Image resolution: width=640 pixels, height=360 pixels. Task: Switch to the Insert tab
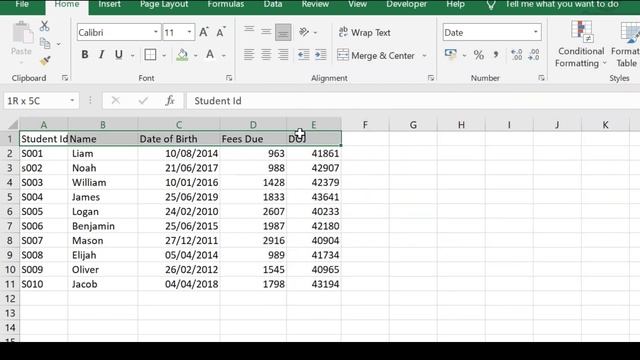click(x=109, y=4)
